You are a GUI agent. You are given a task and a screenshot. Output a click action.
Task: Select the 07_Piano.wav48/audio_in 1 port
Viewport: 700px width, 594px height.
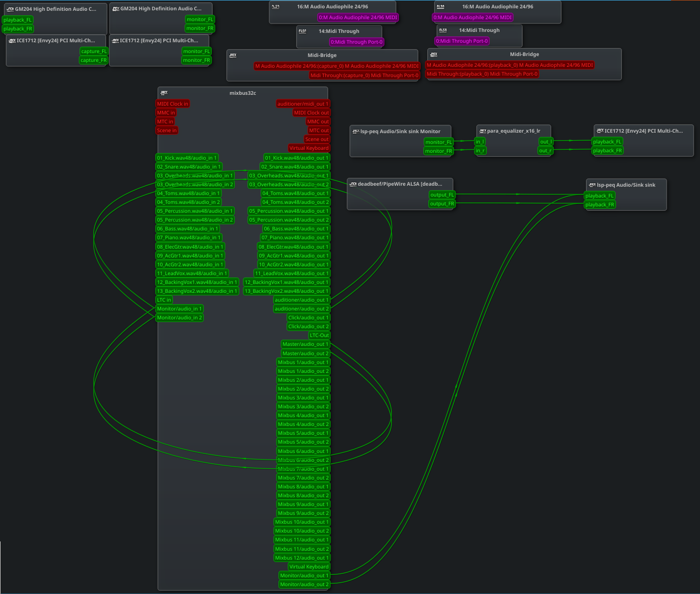click(189, 237)
